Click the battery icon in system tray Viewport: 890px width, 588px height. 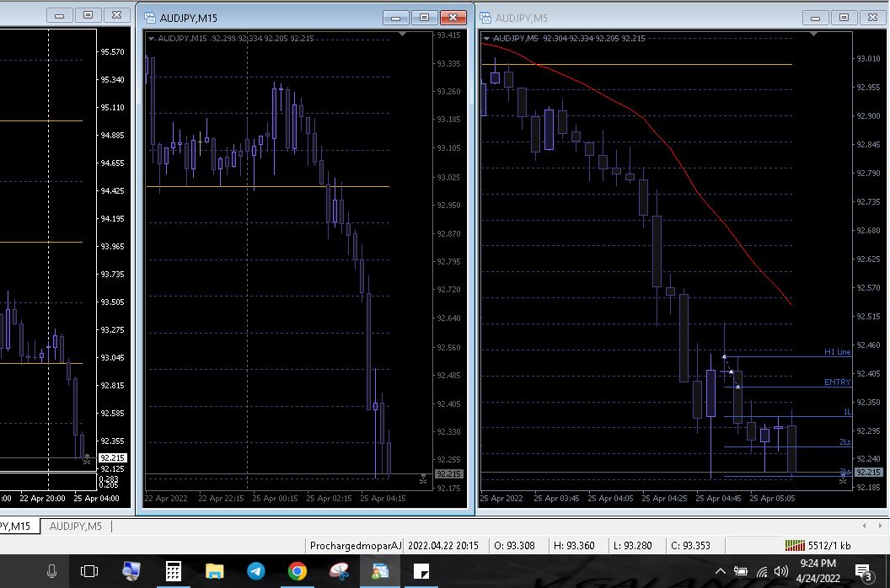[740, 571]
